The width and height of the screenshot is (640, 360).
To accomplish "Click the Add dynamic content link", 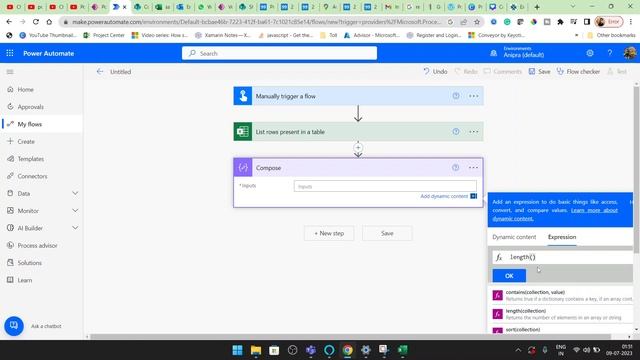I will (444, 196).
